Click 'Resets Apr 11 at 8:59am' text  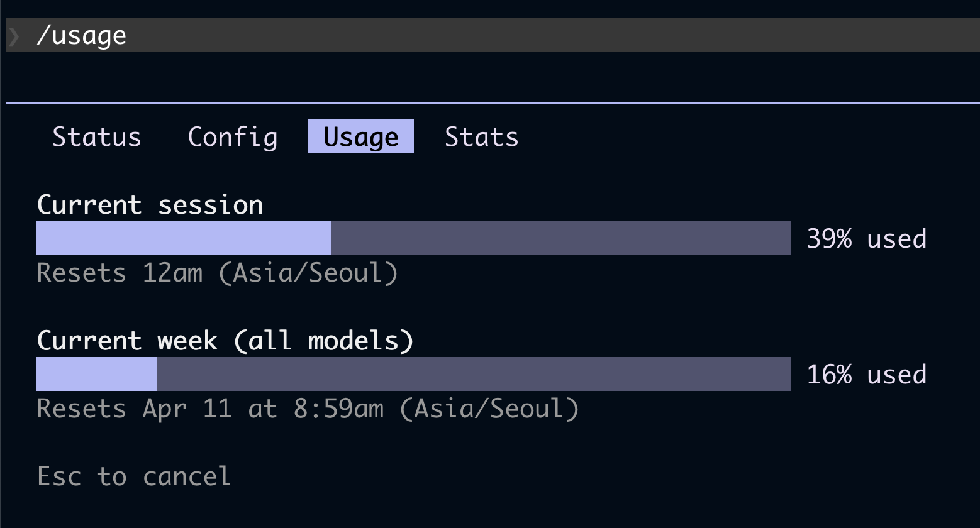(210, 409)
